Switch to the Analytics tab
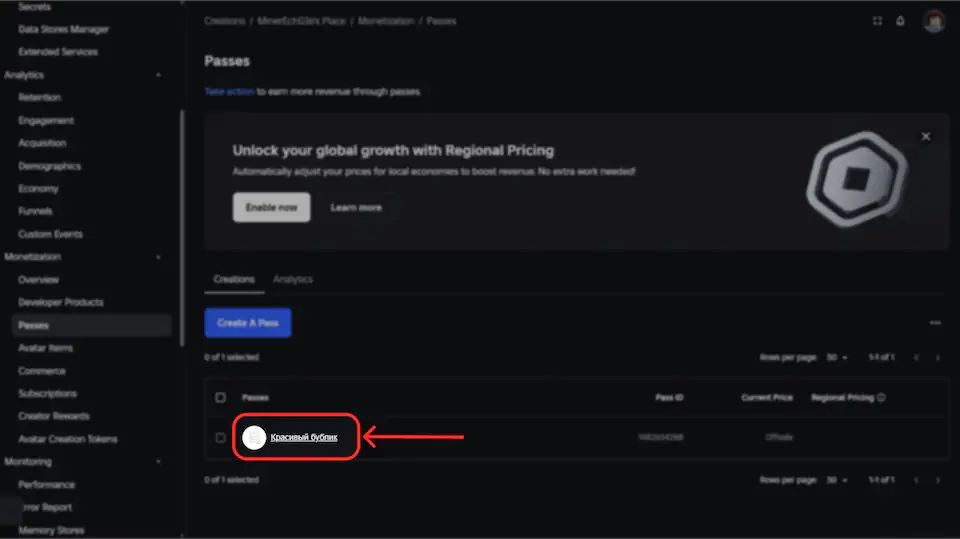The width and height of the screenshot is (960, 539). [293, 279]
